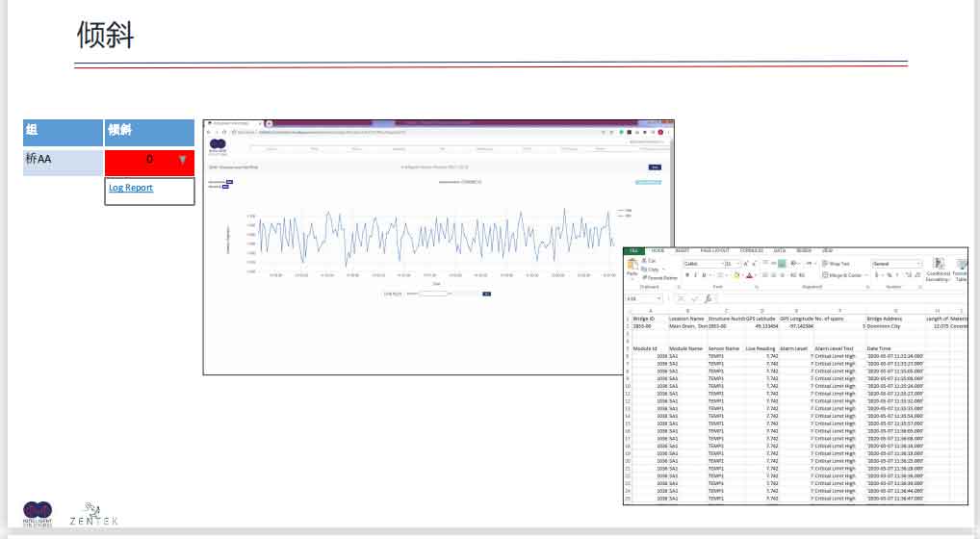Click the dark blue button at page top right
This screenshot has width=980, height=539.
click(655, 167)
